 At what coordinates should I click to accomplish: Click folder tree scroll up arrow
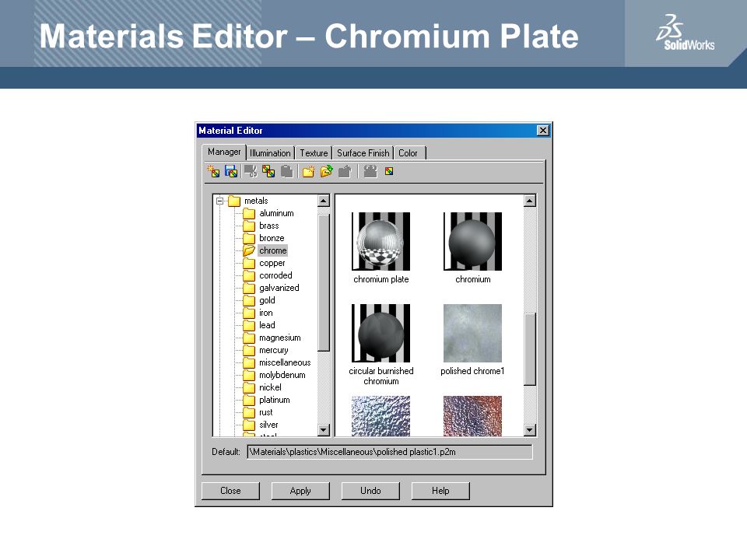point(324,201)
